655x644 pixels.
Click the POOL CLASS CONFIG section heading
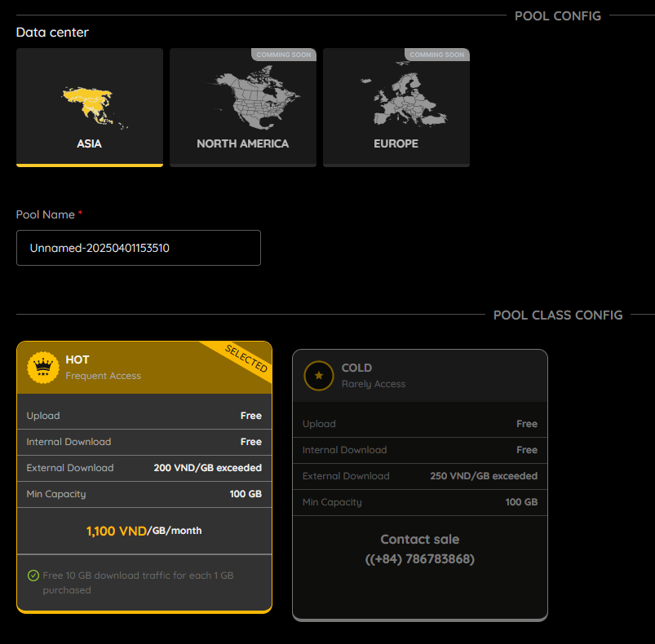pos(558,315)
